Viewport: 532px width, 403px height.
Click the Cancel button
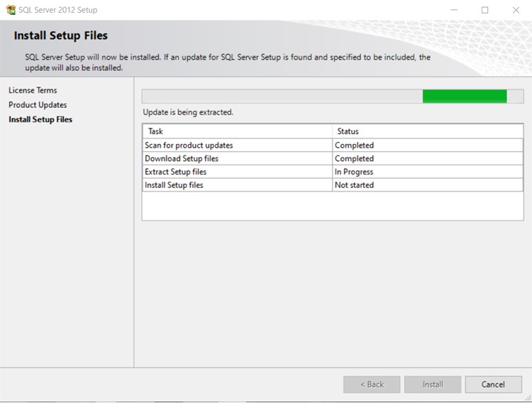click(493, 385)
